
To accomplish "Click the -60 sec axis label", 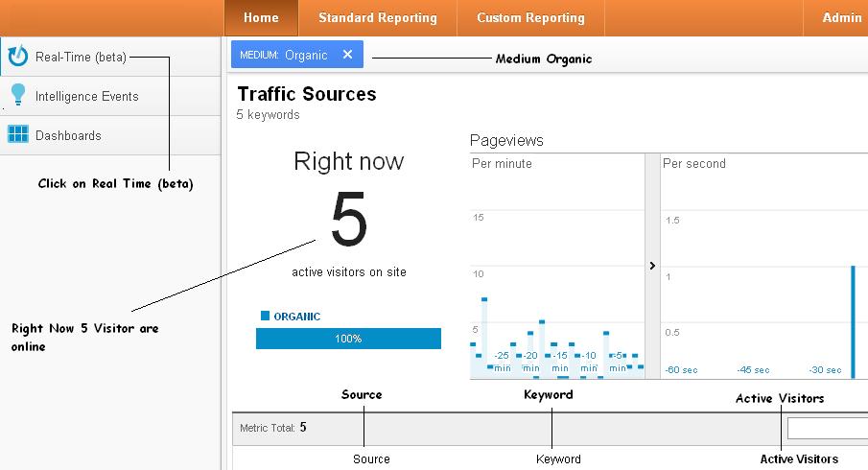I will coord(681,370).
